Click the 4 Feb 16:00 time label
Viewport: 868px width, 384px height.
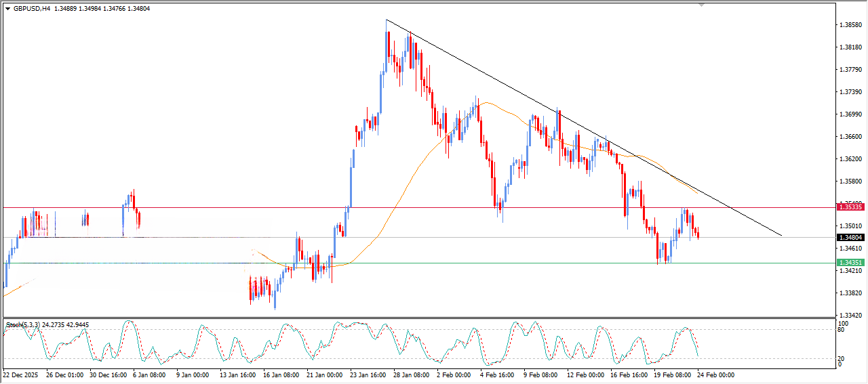click(x=496, y=374)
